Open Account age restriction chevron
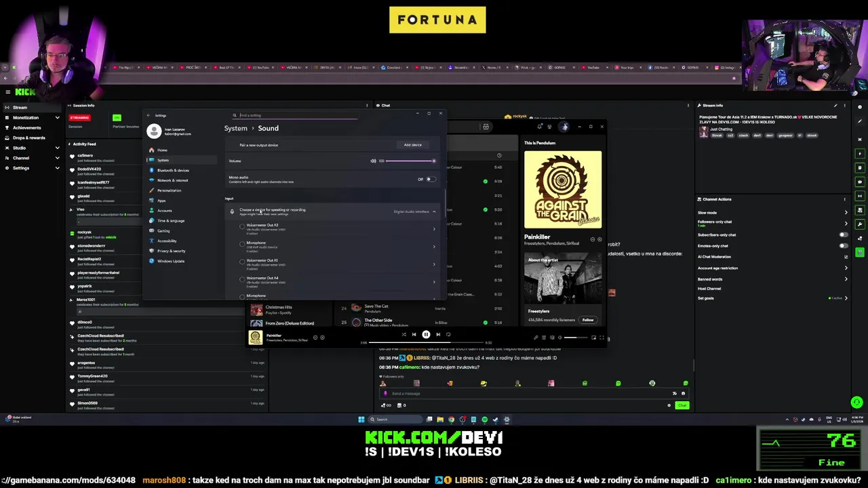Image resolution: width=868 pixels, height=488 pixels. (x=846, y=268)
